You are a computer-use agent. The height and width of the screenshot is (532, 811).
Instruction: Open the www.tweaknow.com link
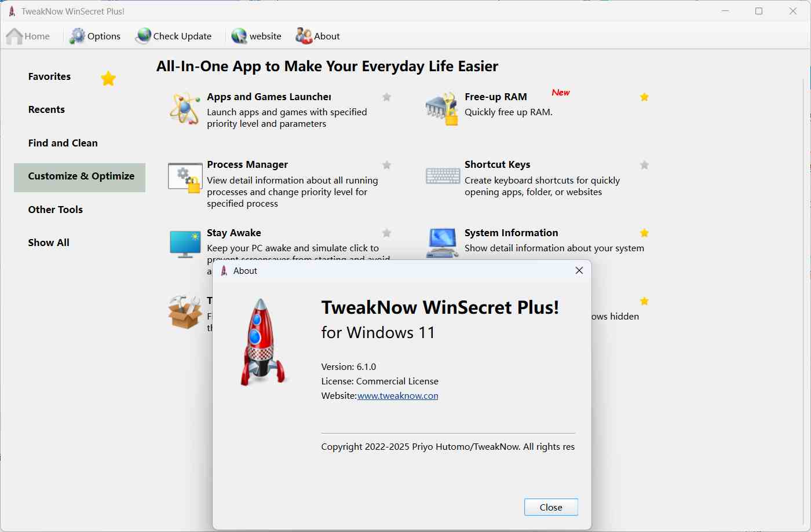(x=397, y=396)
